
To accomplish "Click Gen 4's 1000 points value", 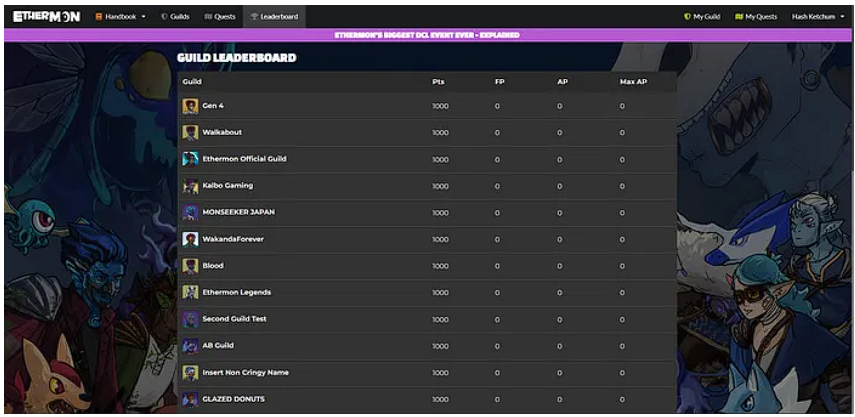I will tap(441, 106).
